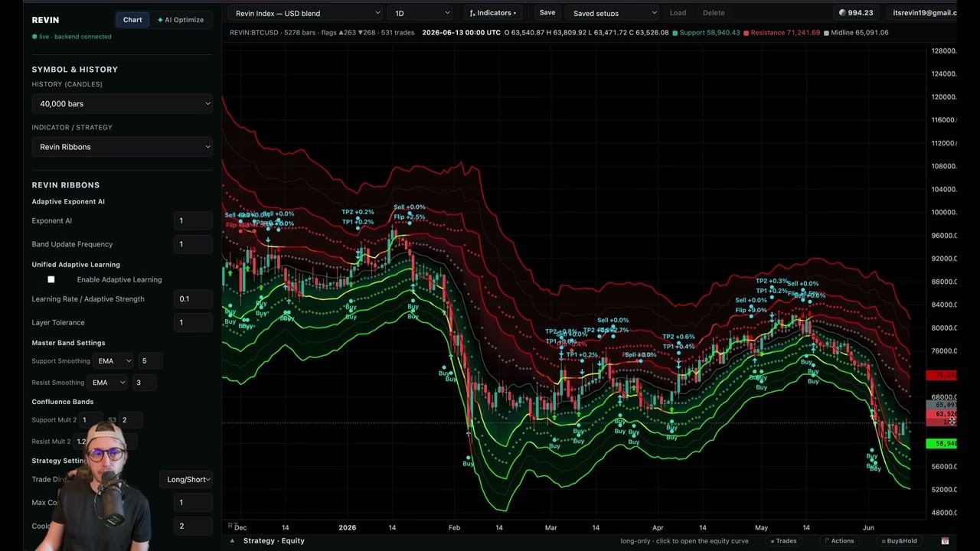Expand the Saved setups dropdown
Image resolution: width=980 pixels, height=551 pixels.
click(x=613, y=13)
